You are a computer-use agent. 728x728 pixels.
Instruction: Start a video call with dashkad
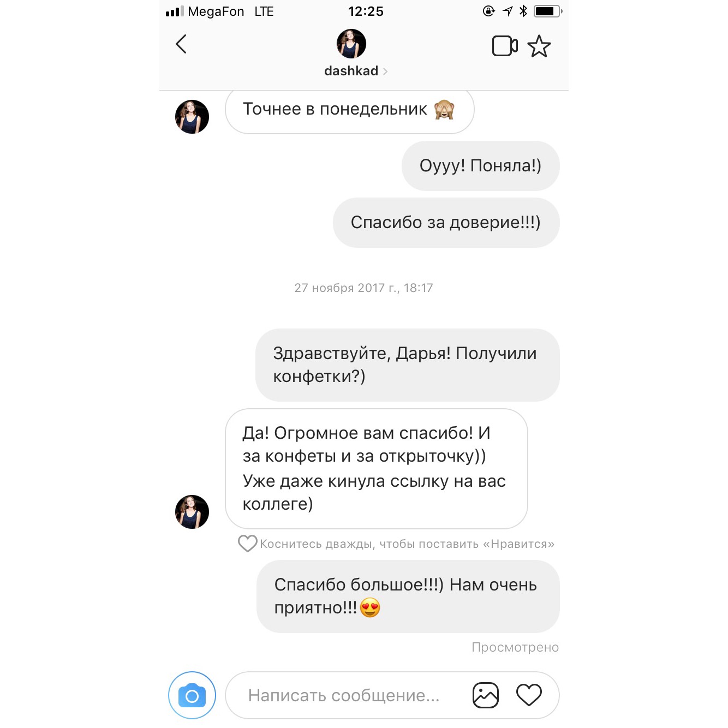tap(505, 46)
